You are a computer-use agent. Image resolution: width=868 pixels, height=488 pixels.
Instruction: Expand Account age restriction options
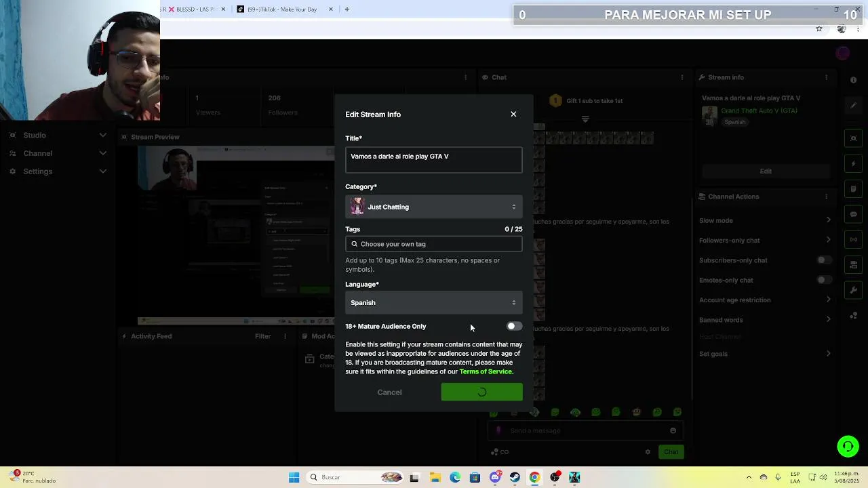(x=765, y=300)
